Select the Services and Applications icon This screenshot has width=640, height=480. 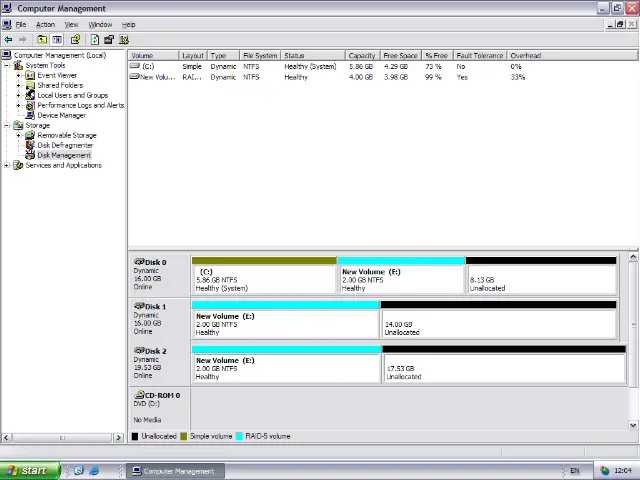pos(18,165)
